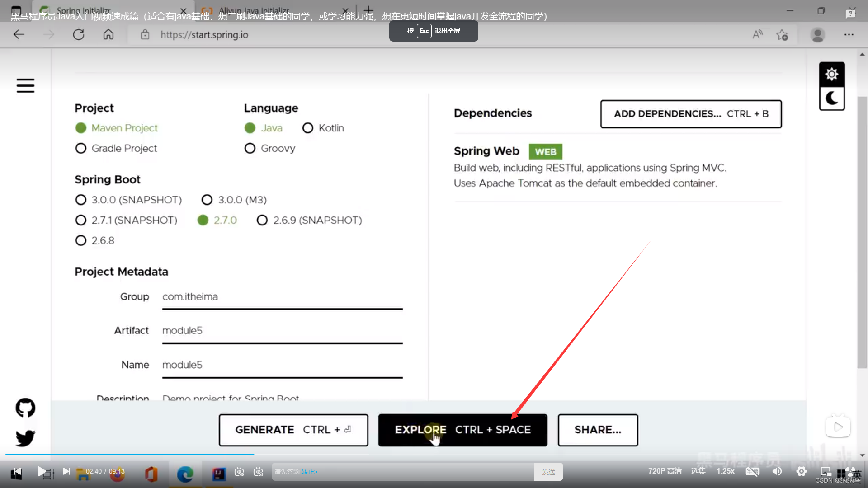Open Office app on taskbar
Image resolution: width=868 pixels, height=488 pixels.
151,474
